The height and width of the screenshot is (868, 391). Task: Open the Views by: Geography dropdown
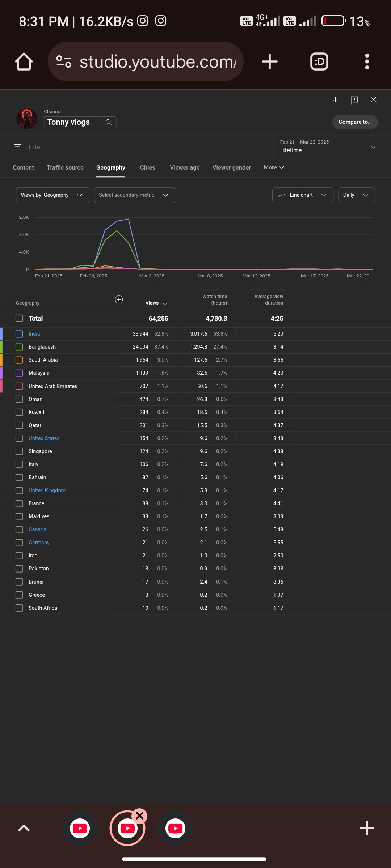pyautogui.click(x=52, y=195)
